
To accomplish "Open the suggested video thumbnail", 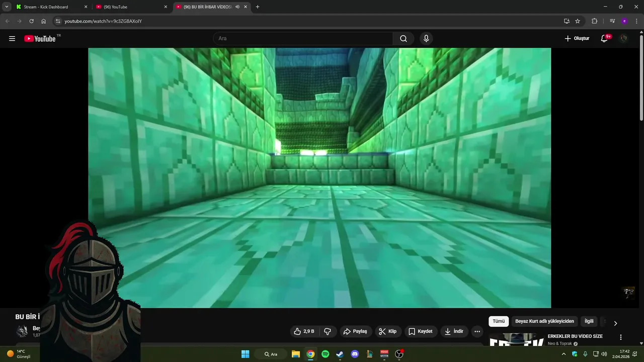I will 516,339.
